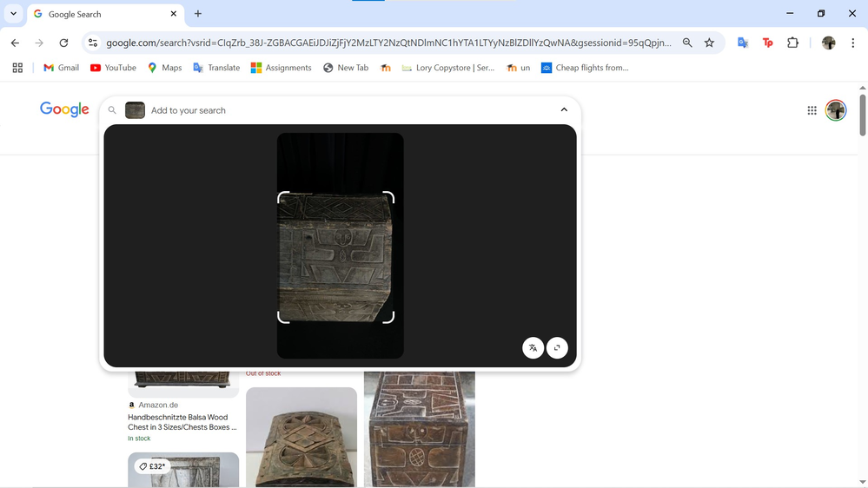The height and width of the screenshot is (488, 868).
Task: Collapse the image search panel chevron
Action: tap(564, 110)
